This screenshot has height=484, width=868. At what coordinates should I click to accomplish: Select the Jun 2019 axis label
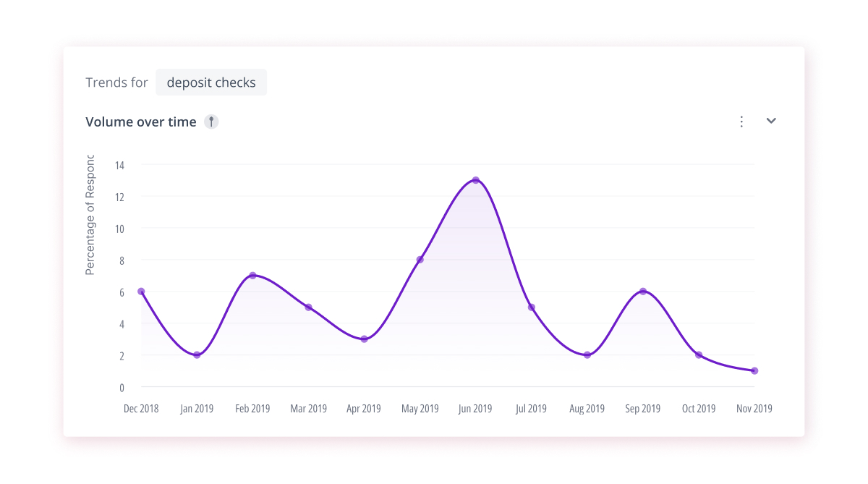click(x=475, y=408)
